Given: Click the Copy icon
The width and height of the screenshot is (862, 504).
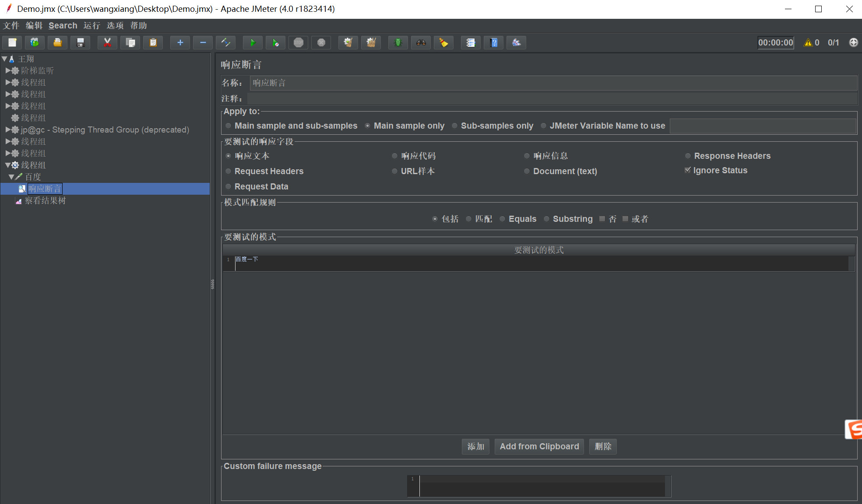Looking at the screenshot, I should click(x=130, y=42).
